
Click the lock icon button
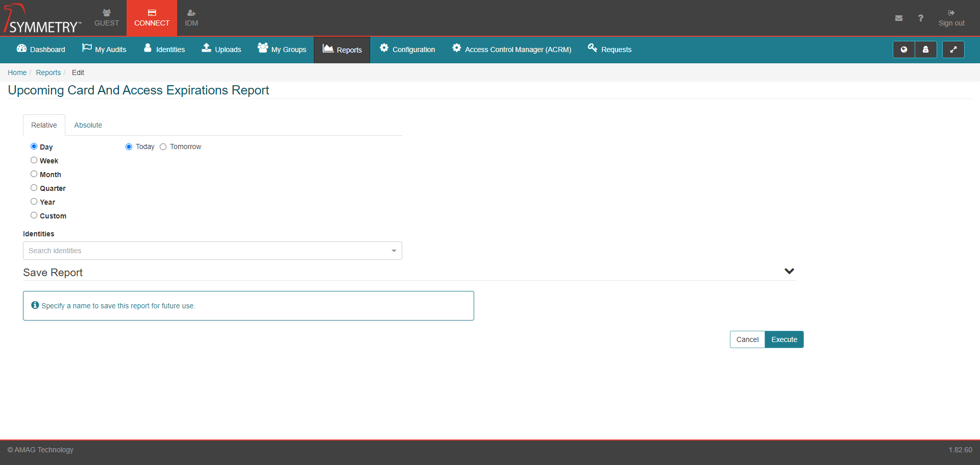coord(925,50)
